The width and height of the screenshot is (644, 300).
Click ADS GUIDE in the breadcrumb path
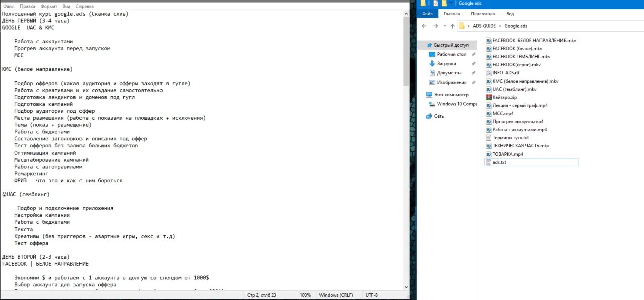point(484,26)
